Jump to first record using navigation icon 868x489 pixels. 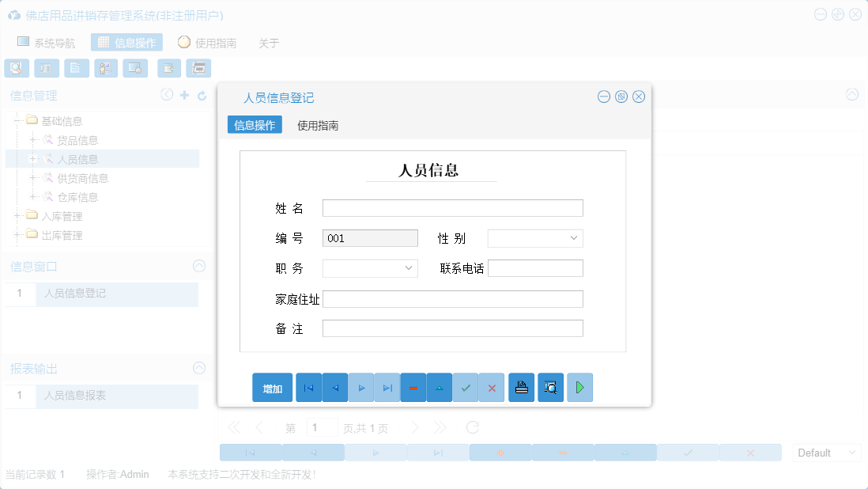pos(308,387)
